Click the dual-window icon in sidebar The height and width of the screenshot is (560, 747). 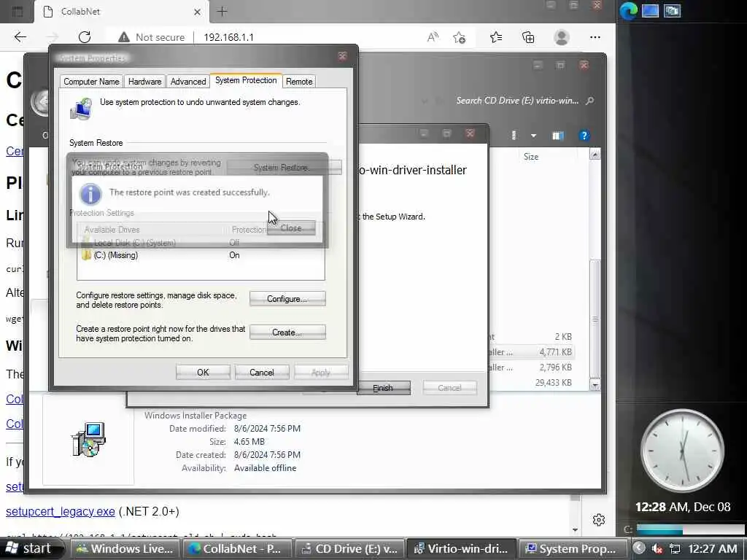[672, 10]
